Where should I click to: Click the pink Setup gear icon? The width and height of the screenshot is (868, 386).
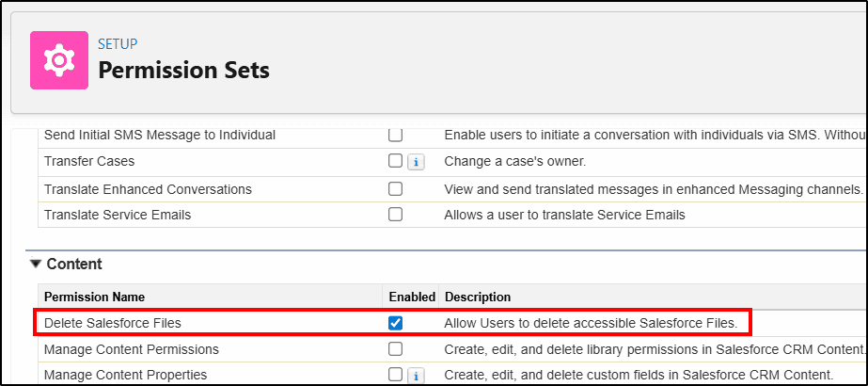tap(58, 60)
